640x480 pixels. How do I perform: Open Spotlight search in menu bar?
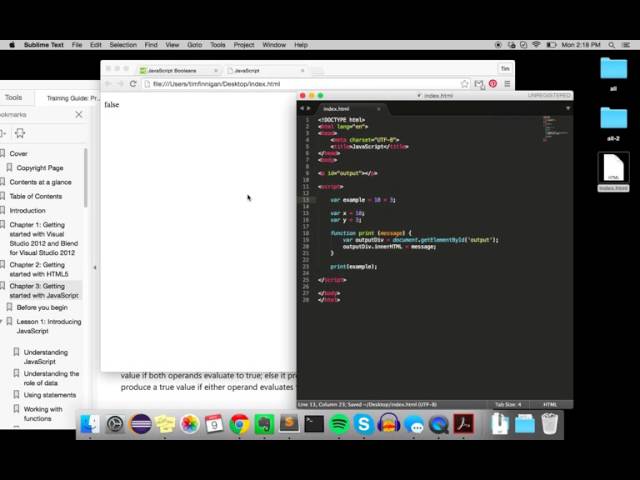point(611,45)
